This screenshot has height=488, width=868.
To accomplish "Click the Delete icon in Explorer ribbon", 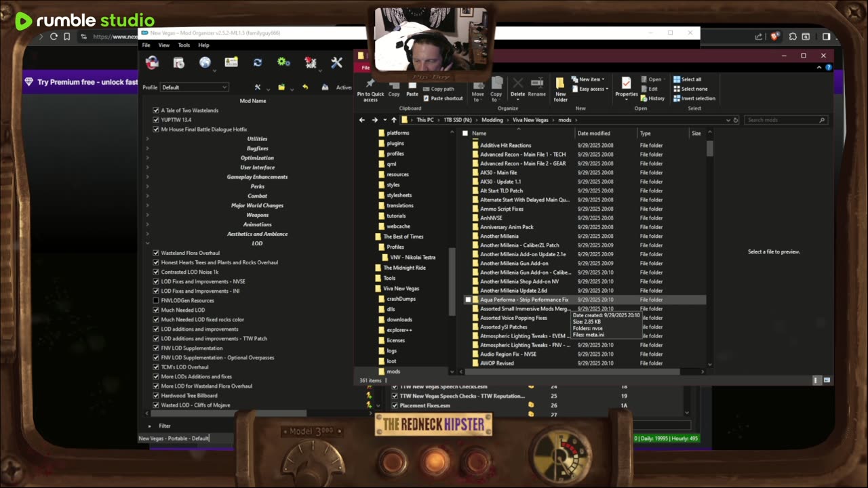I will click(517, 87).
